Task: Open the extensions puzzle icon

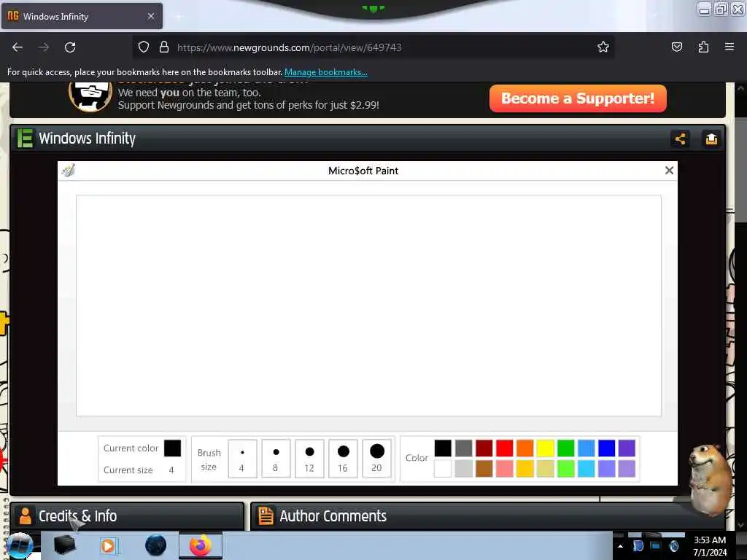Action: pos(703,47)
